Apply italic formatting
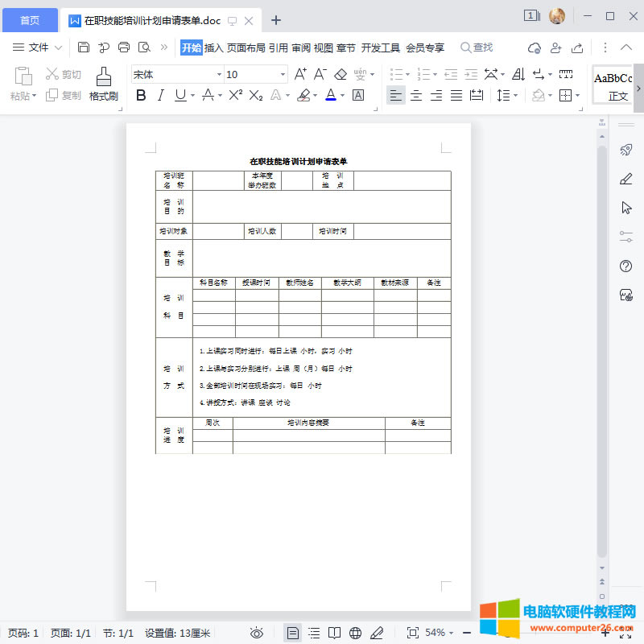The image size is (644, 644). click(x=160, y=96)
